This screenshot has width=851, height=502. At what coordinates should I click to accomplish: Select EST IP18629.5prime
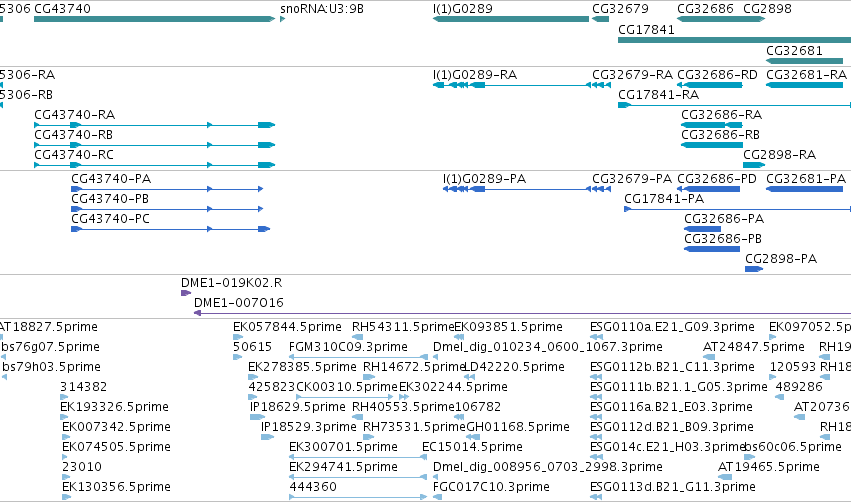coord(257,417)
